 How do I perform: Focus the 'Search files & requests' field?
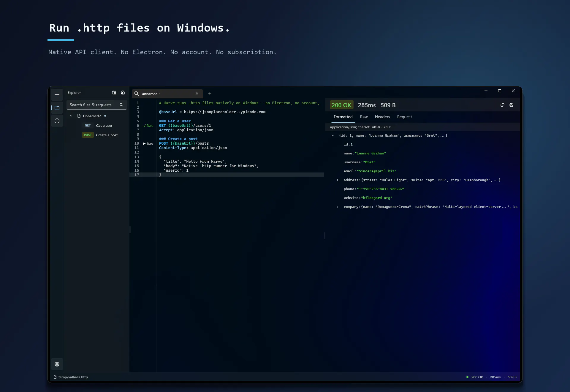point(97,105)
